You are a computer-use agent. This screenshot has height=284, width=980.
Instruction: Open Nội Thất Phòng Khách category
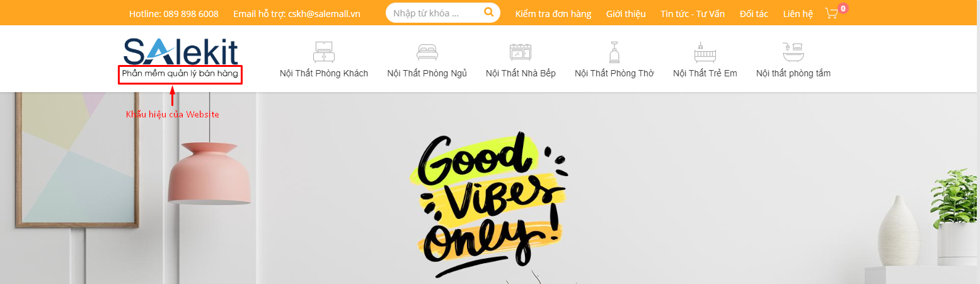coord(324,73)
